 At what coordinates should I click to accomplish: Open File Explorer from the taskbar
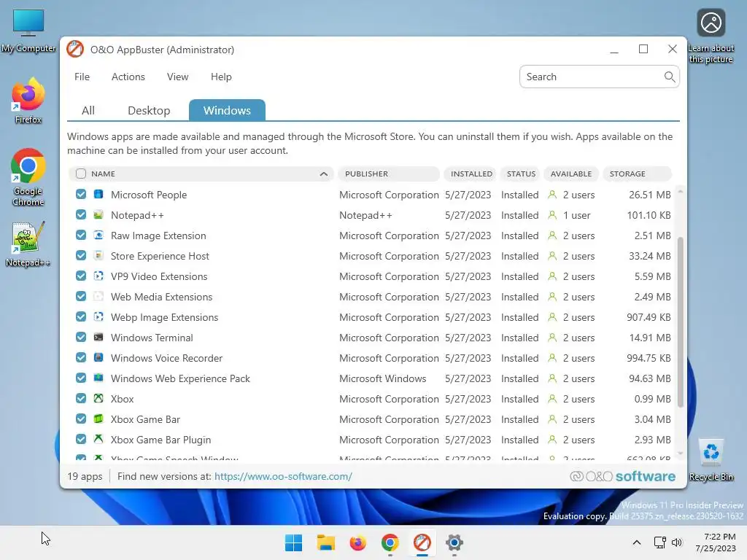[x=326, y=542]
